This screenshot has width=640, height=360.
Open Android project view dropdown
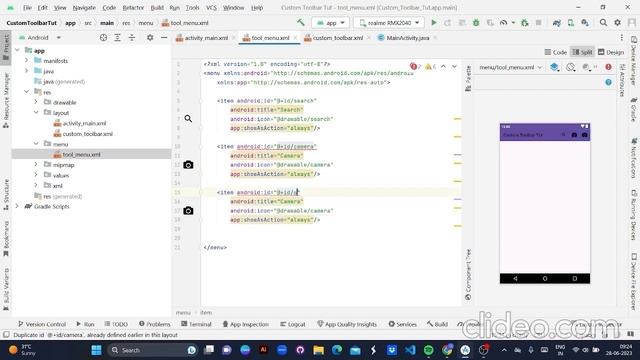pyautogui.click(x=40, y=38)
